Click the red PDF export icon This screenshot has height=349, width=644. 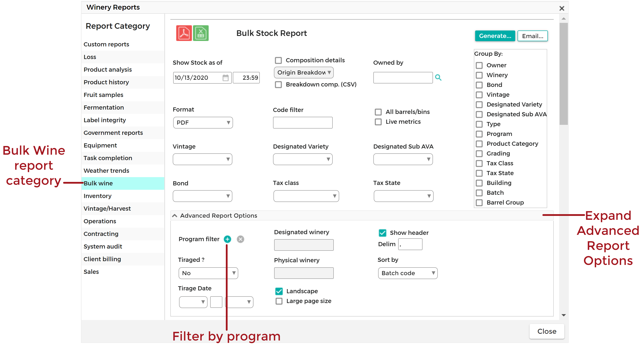click(x=184, y=33)
